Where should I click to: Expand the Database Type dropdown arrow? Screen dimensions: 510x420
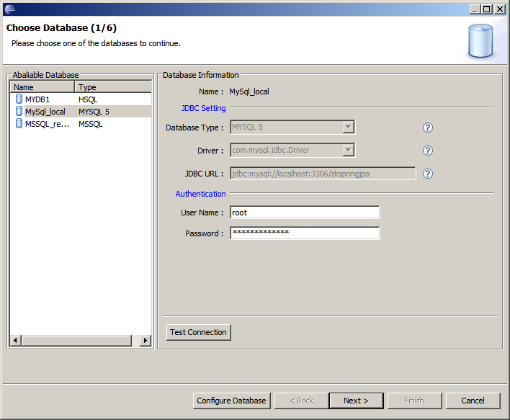(349, 127)
